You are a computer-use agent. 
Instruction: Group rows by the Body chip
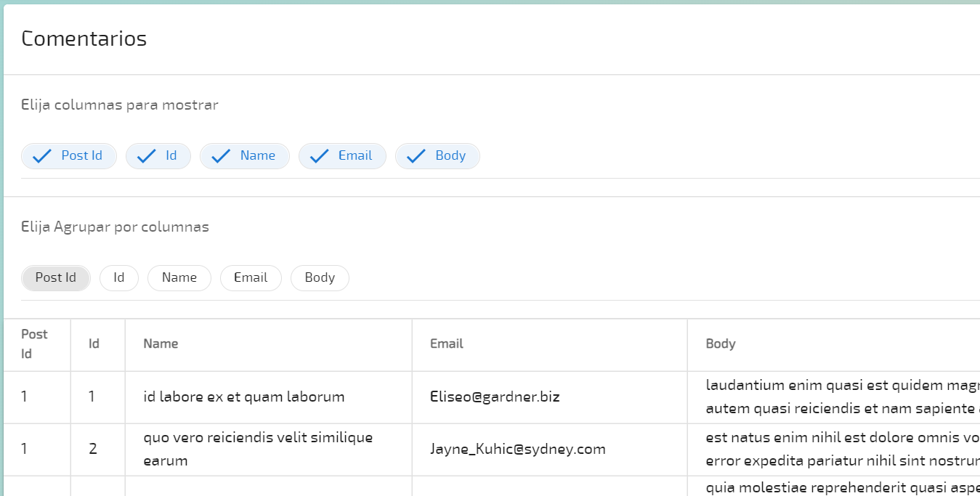pyautogui.click(x=320, y=278)
